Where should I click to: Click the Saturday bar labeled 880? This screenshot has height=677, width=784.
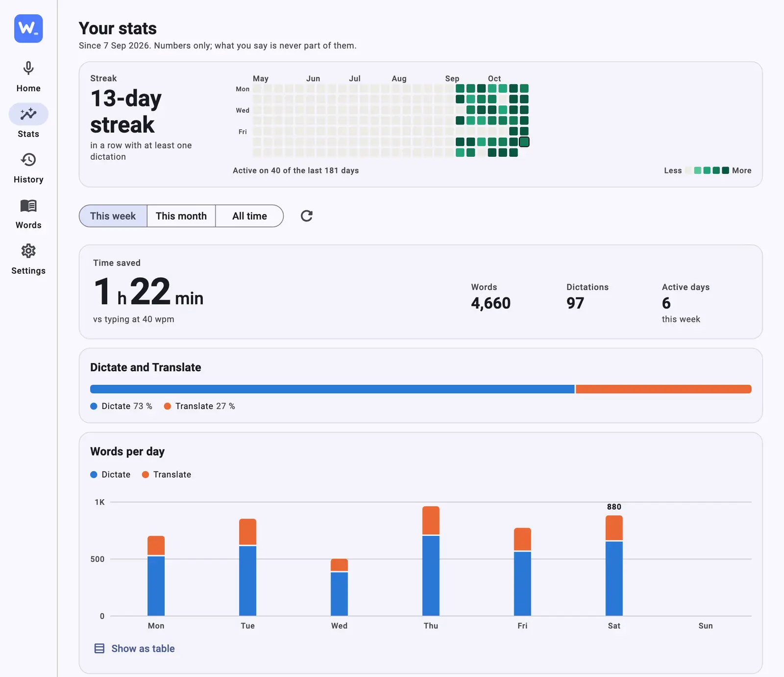click(x=614, y=566)
